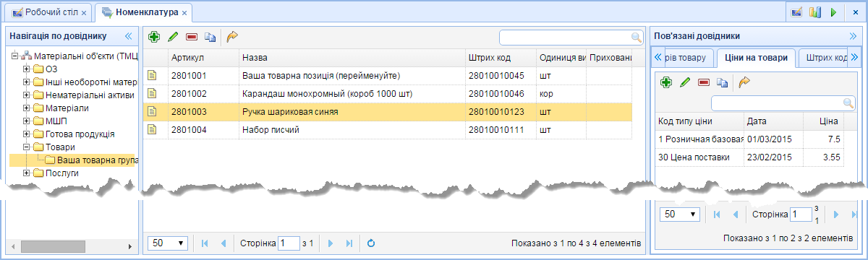Collapse the Матеріальні об'єкти (ТМЦ) tree node
The image size is (868, 260).
click(x=15, y=56)
